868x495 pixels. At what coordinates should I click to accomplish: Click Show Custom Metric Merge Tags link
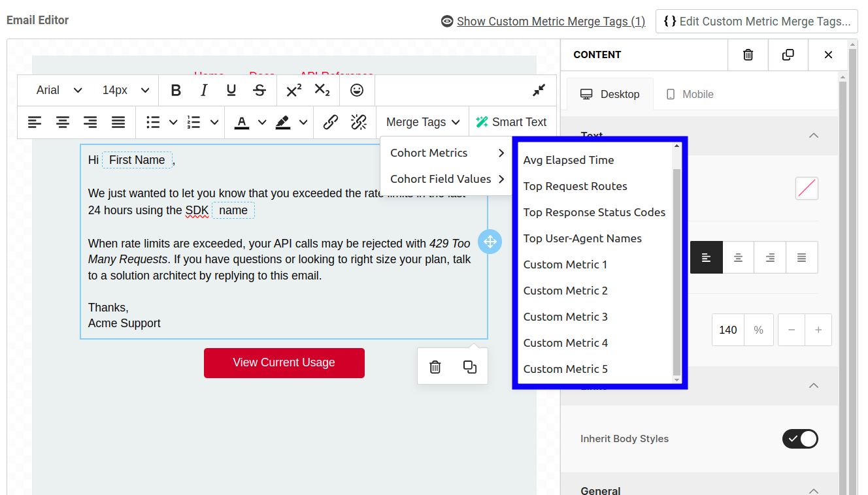pyautogui.click(x=551, y=21)
